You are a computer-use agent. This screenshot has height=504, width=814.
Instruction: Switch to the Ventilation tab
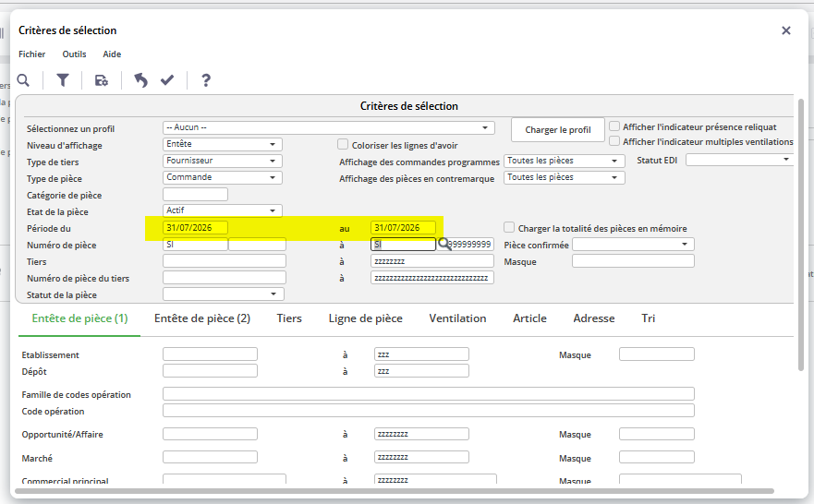(x=457, y=318)
